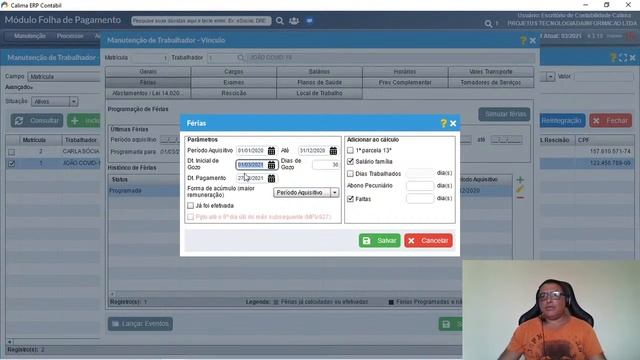The height and width of the screenshot is (360, 640).
Task: Click the Consultar button
Action: point(37,121)
